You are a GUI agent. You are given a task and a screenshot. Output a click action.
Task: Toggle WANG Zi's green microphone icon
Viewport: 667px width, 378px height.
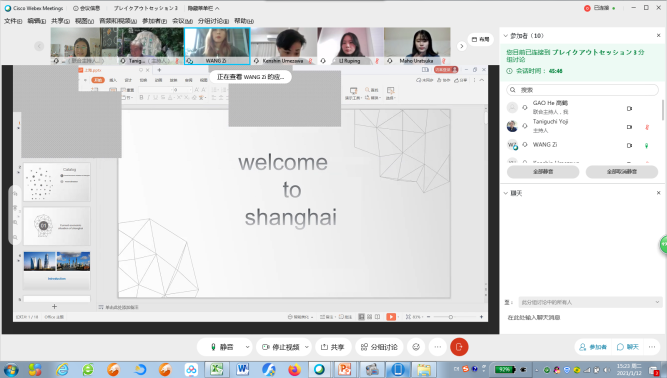point(647,145)
